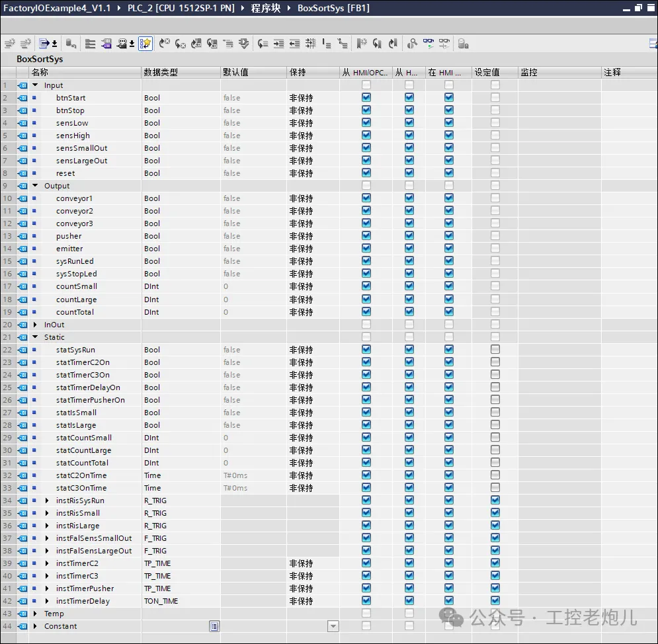Click the database-with-lock toolbar icon
Viewport: 658px width, 644px height.
[463, 43]
